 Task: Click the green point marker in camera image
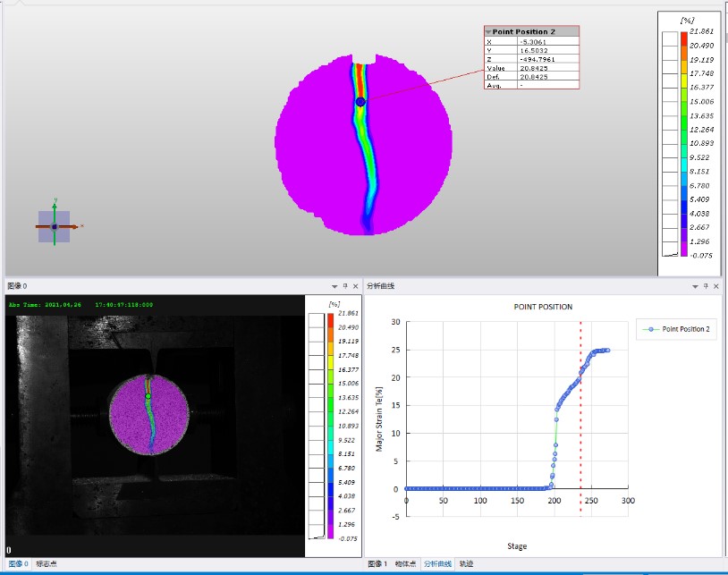click(x=148, y=395)
